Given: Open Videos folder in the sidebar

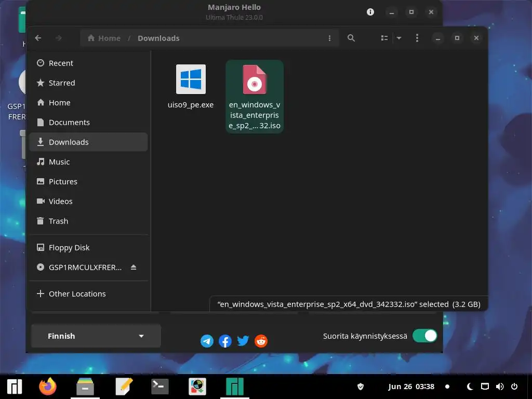Looking at the screenshot, I should pos(88,201).
